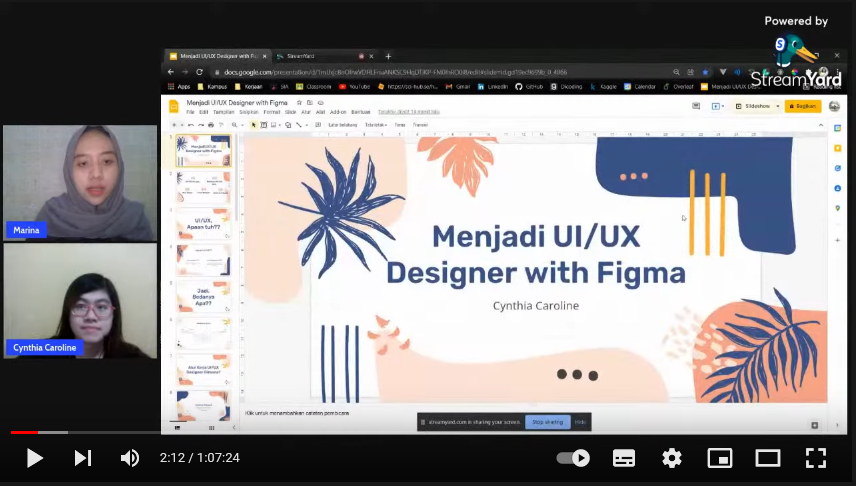Skip to the next video
This screenshot has width=856, height=486.
(x=82, y=458)
